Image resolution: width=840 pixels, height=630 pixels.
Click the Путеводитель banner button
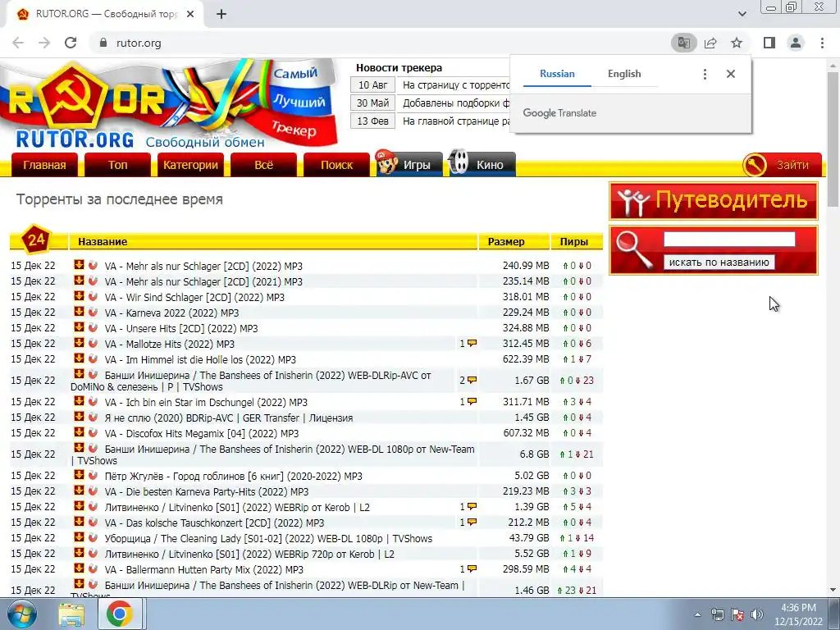pos(714,201)
